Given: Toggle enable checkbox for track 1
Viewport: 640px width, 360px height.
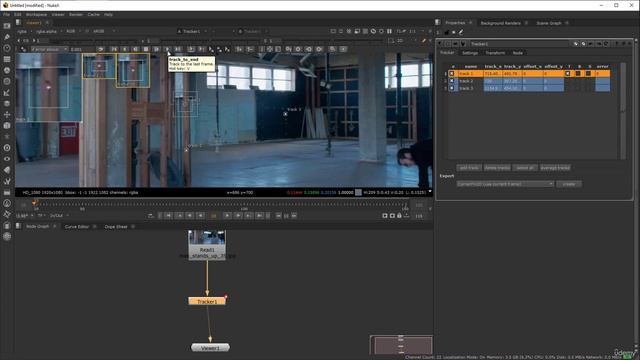Looking at the screenshot, I should [451, 73].
